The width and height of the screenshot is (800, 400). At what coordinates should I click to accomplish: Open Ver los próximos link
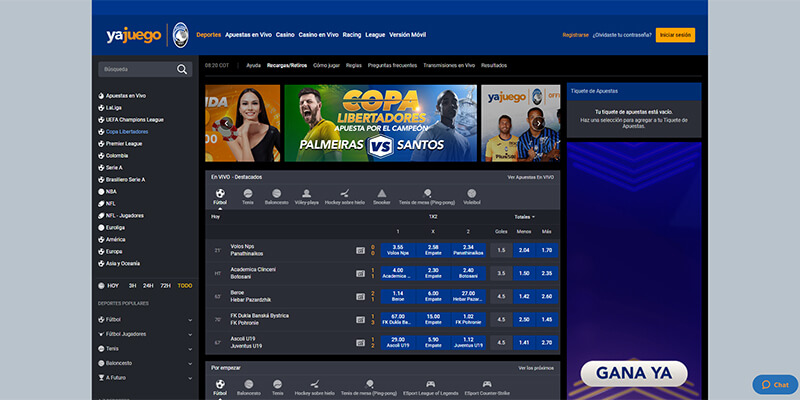[536, 368]
